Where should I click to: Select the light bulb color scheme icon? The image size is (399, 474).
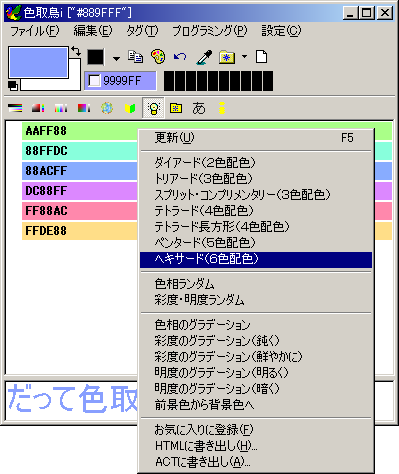[x=153, y=108]
